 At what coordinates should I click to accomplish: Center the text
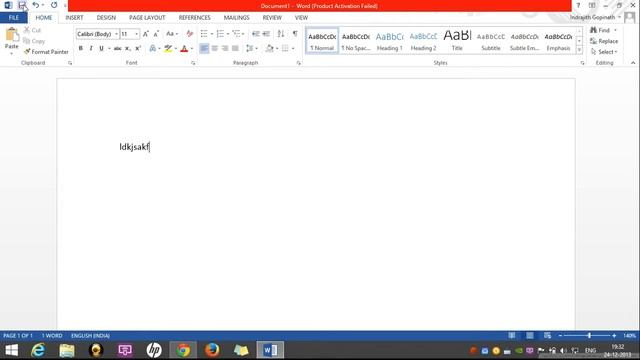pyautogui.click(x=215, y=48)
